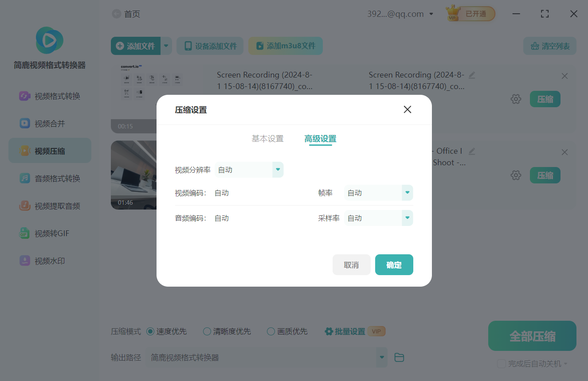
Task: Open compression settings gear for first video
Action: click(516, 99)
